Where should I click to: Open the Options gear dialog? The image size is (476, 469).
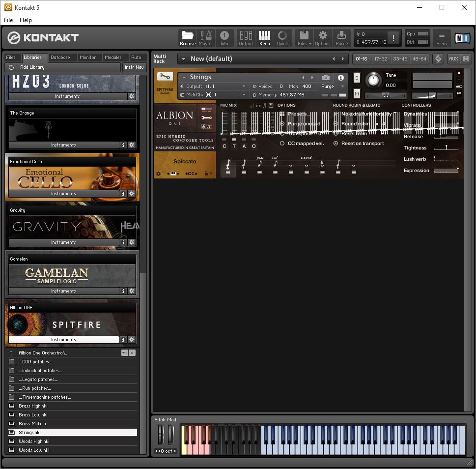[322, 38]
